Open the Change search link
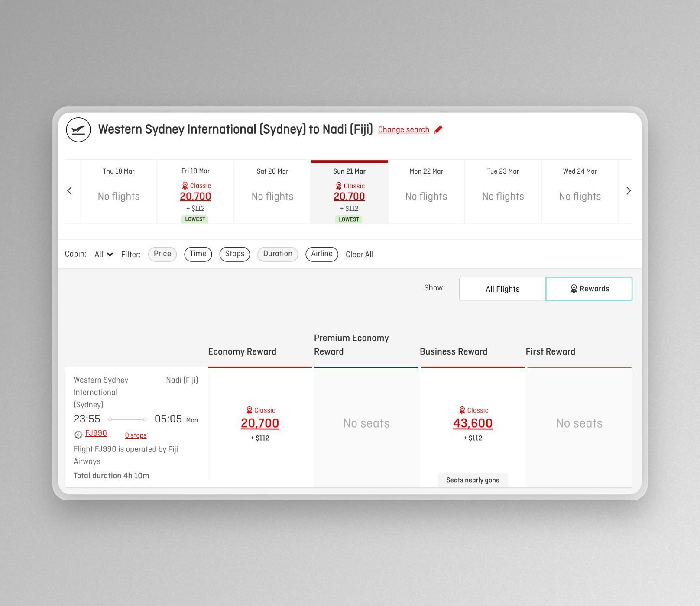 404,130
